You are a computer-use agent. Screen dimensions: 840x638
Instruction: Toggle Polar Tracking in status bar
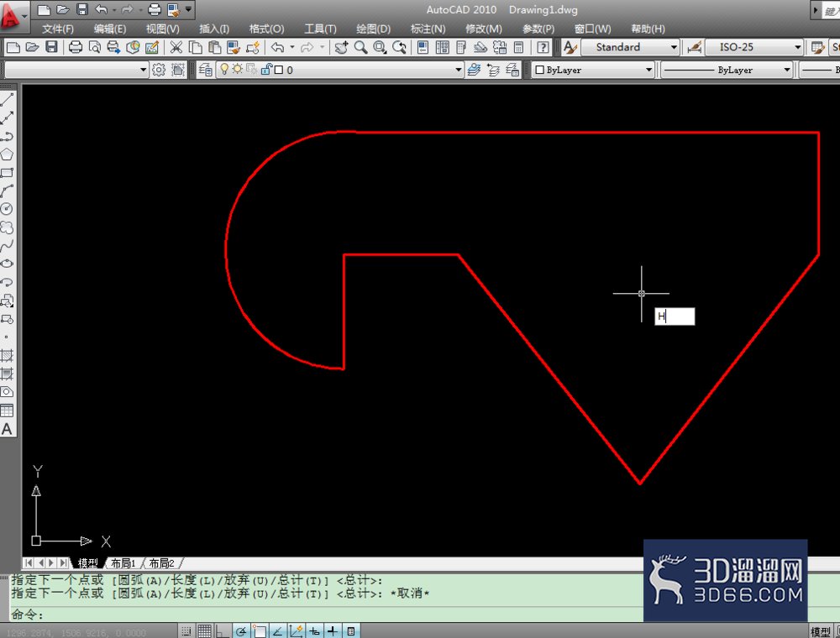click(x=240, y=631)
